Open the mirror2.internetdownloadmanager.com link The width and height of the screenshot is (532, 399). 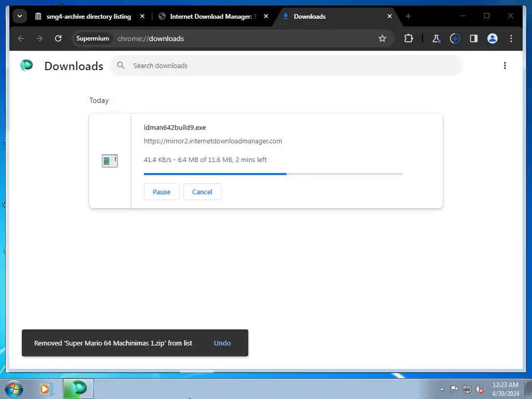212,141
